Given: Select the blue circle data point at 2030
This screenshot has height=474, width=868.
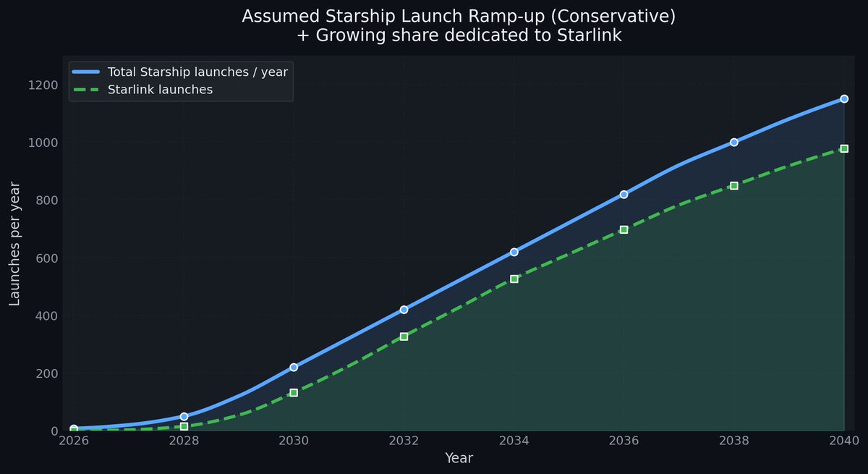Looking at the screenshot, I should [294, 368].
